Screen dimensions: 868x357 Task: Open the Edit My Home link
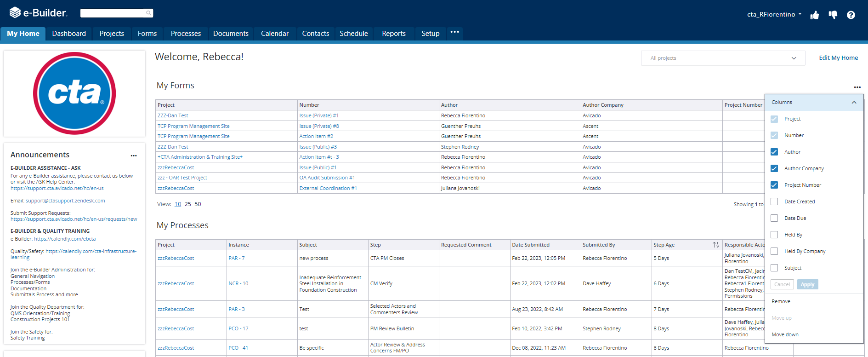(x=838, y=58)
